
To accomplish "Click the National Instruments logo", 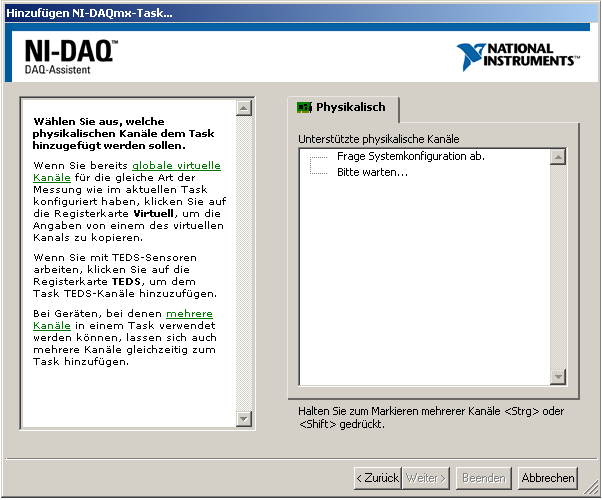I will click(518, 56).
